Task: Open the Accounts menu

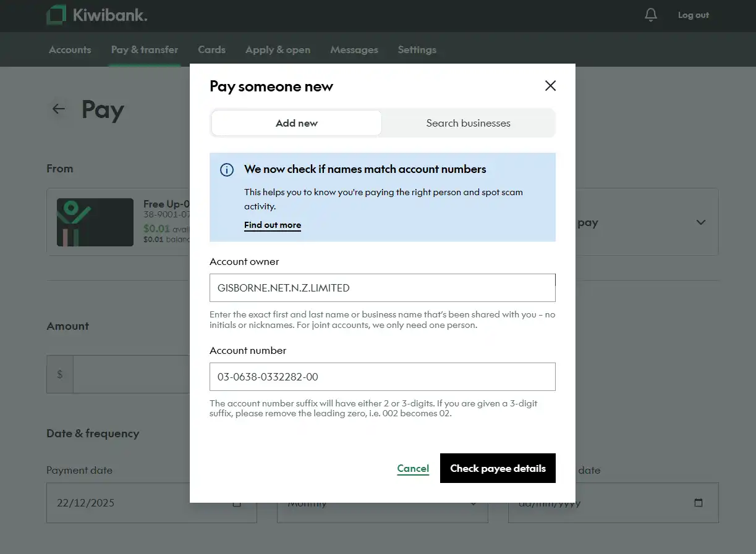Action: point(70,49)
